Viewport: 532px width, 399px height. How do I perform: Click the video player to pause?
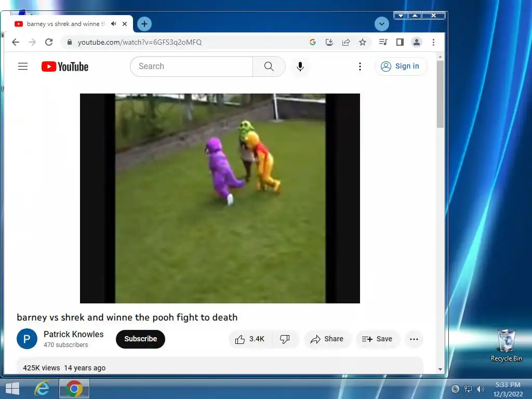220,198
